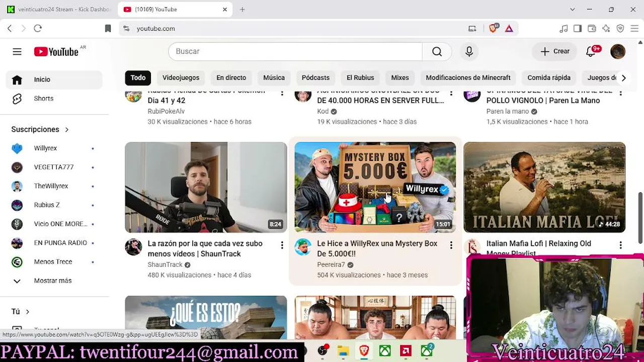Play the Italian Mafia Lofi thumbnail
The image size is (644, 362).
point(544,187)
